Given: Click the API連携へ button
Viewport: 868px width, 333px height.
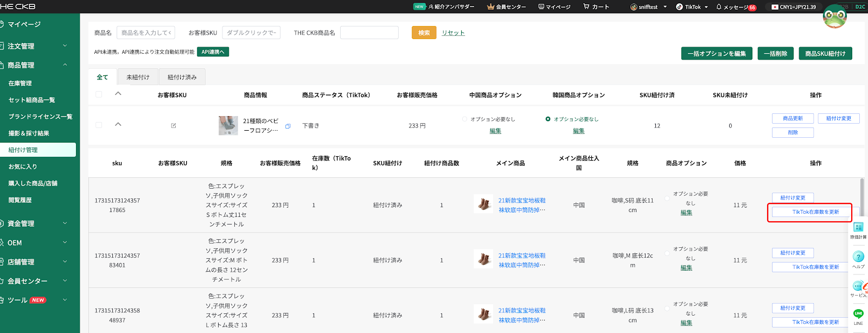Looking at the screenshot, I should [x=213, y=52].
